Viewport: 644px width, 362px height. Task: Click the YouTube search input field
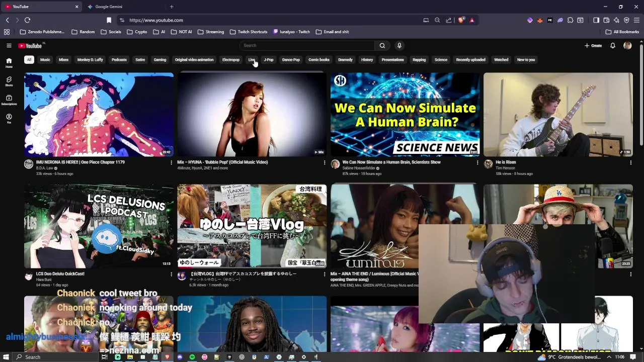307,45
